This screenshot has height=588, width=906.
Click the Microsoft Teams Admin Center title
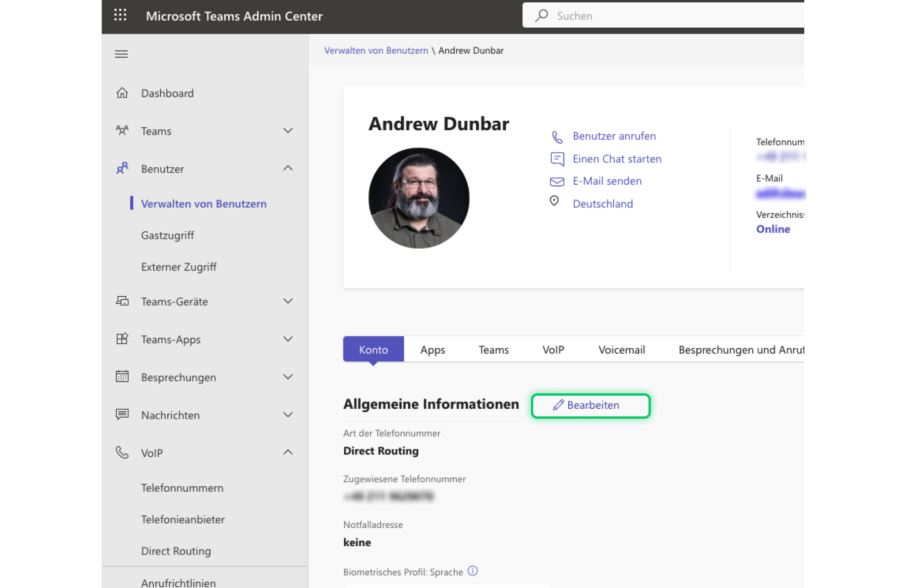234,16
